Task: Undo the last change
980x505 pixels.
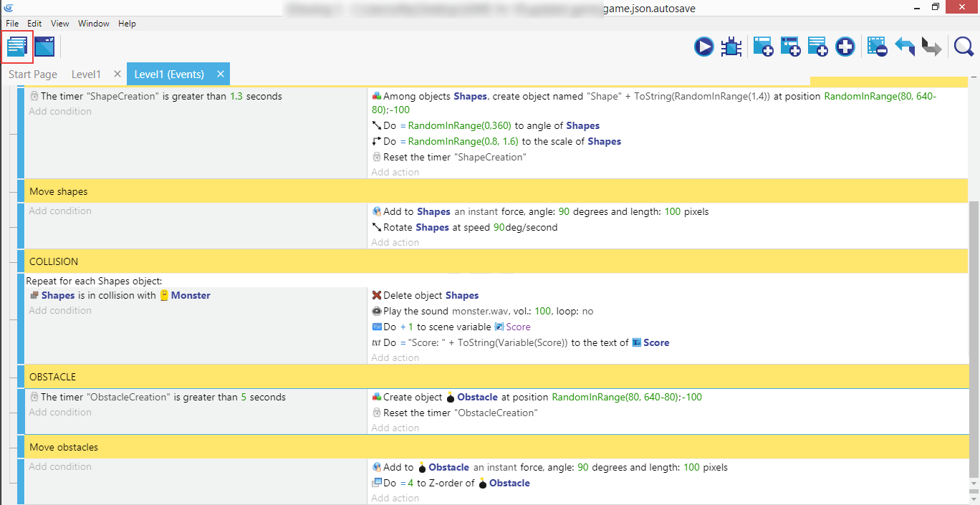Action: click(x=905, y=47)
